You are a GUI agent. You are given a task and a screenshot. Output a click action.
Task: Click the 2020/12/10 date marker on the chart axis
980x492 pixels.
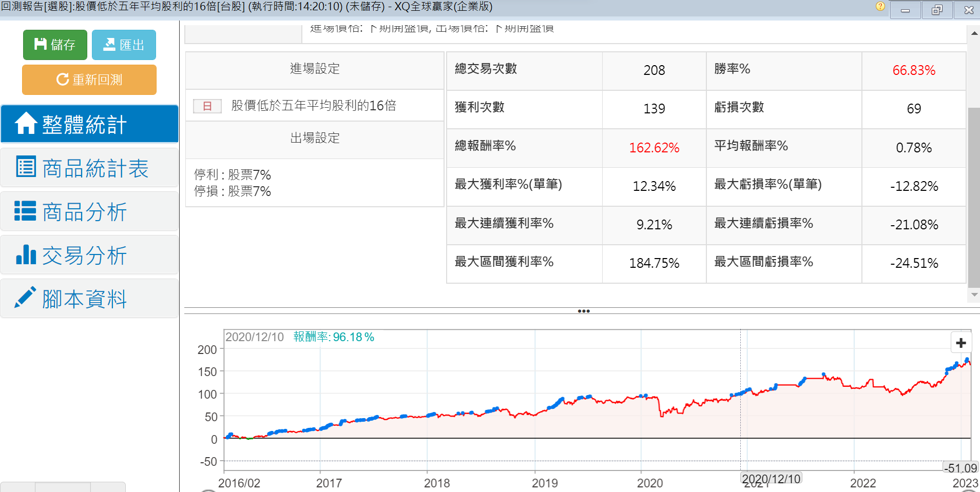pos(771,479)
